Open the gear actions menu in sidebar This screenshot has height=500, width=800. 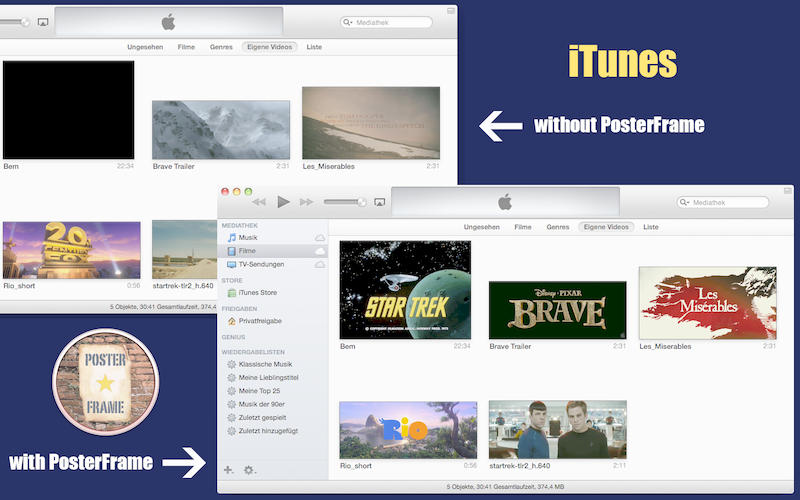click(249, 470)
